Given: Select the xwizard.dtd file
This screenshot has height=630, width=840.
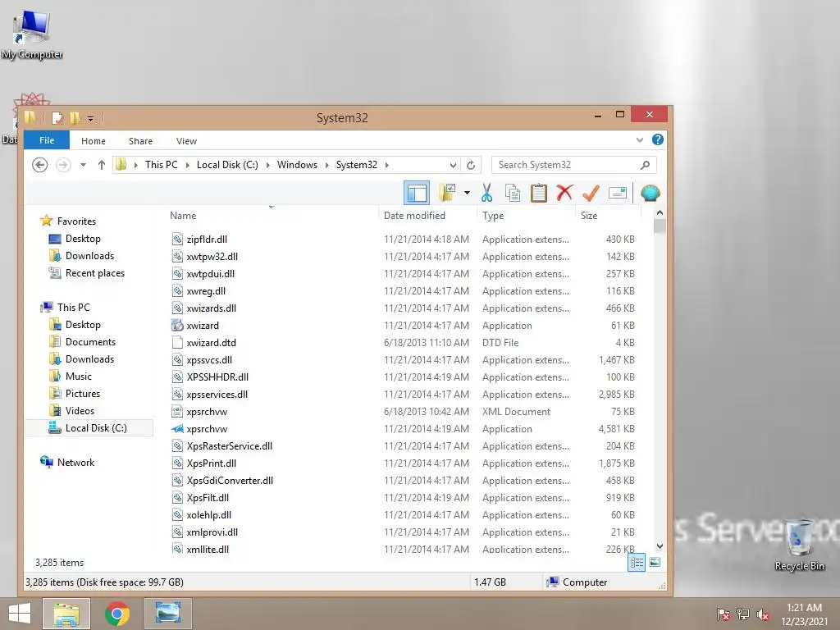Looking at the screenshot, I should [211, 342].
